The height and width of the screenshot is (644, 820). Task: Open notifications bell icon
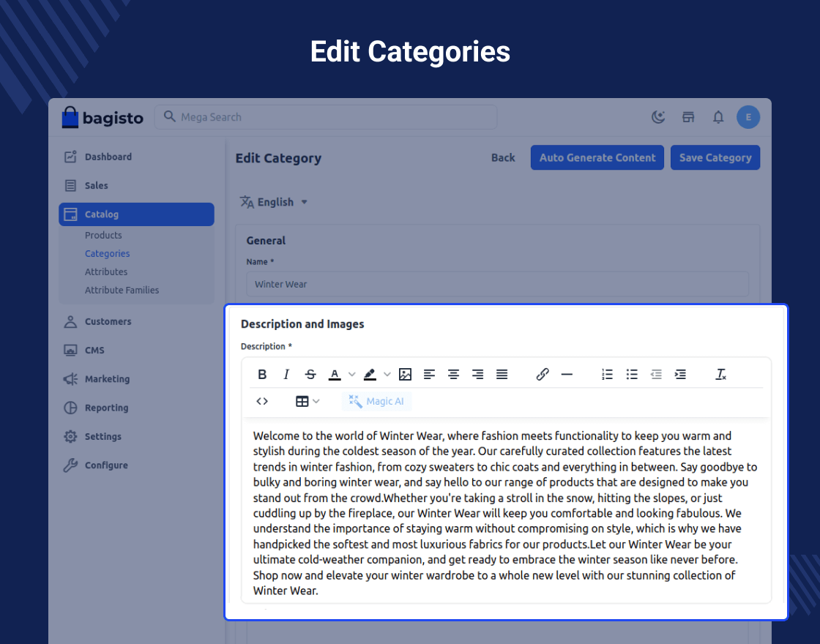click(718, 117)
